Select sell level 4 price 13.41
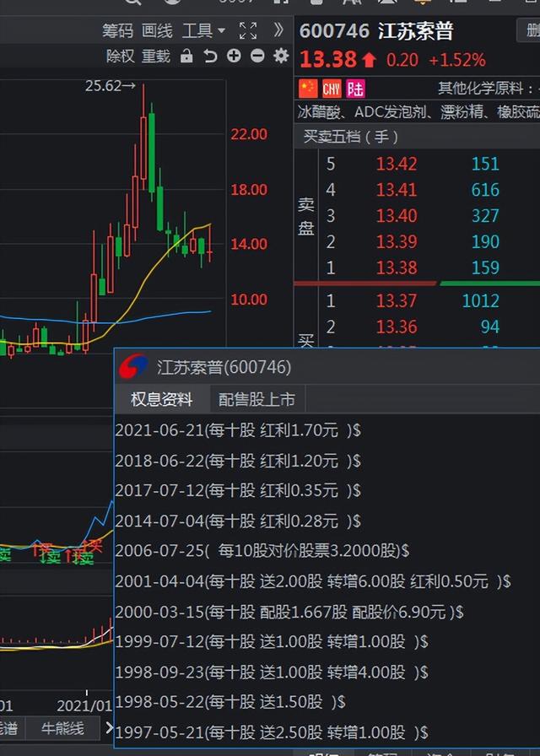This screenshot has width=540, height=756. tap(397, 190)
